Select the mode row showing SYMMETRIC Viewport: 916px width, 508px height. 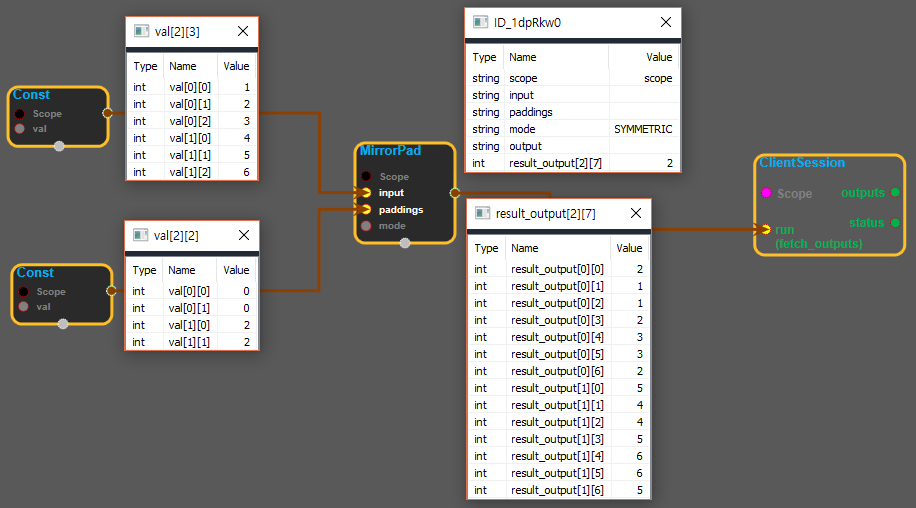tap(572, 129)
